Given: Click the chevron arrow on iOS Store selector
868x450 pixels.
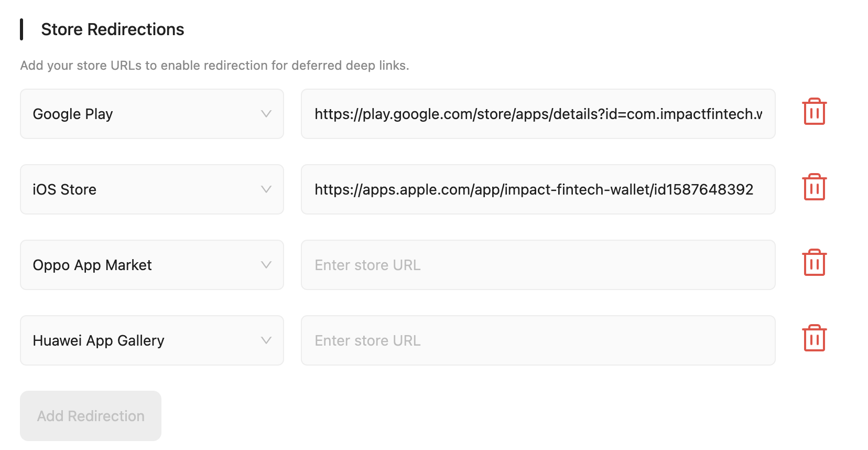Looking at the screenshot, I should coord(266,189).
